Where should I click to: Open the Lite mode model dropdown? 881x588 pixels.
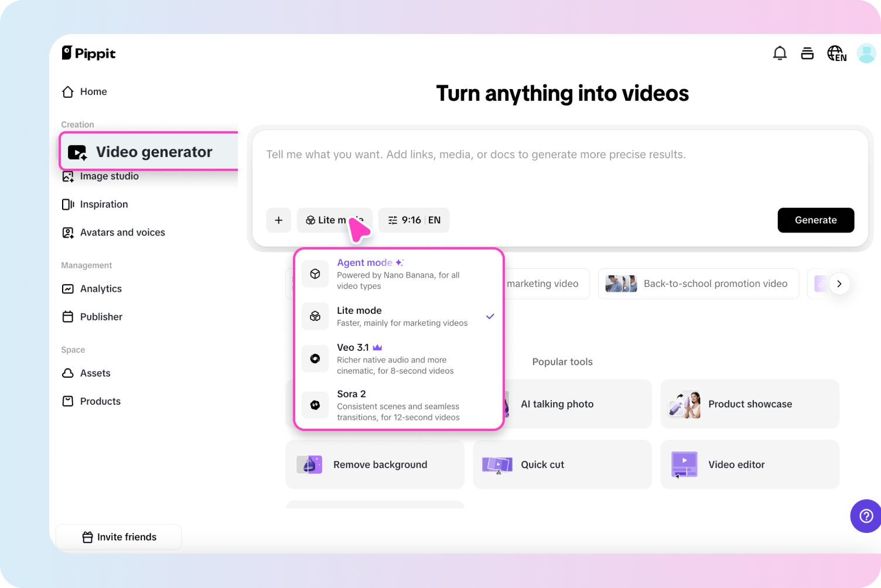click(x=334, y=220)
